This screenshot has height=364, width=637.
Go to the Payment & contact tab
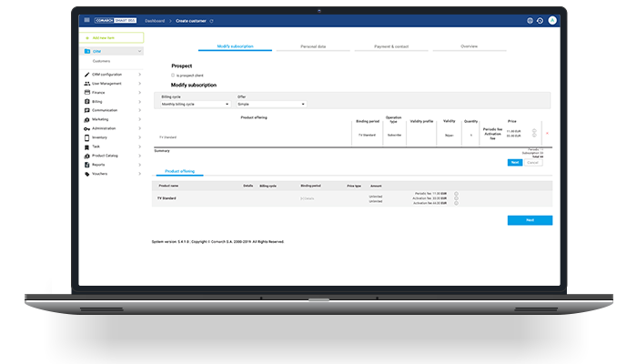(390, 45)
